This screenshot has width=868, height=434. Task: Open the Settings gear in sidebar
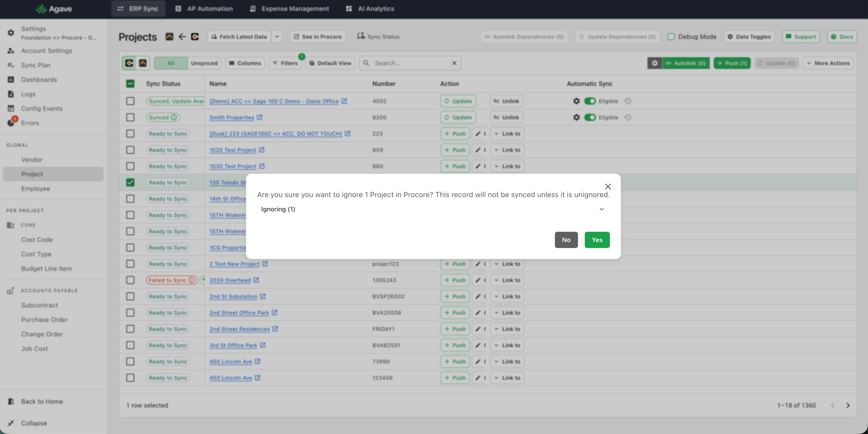[11, 33]
